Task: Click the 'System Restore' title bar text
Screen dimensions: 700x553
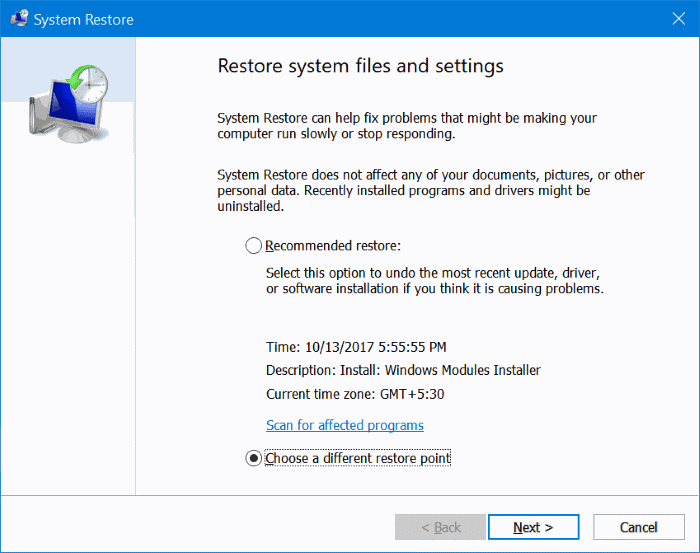Action: 83,19
